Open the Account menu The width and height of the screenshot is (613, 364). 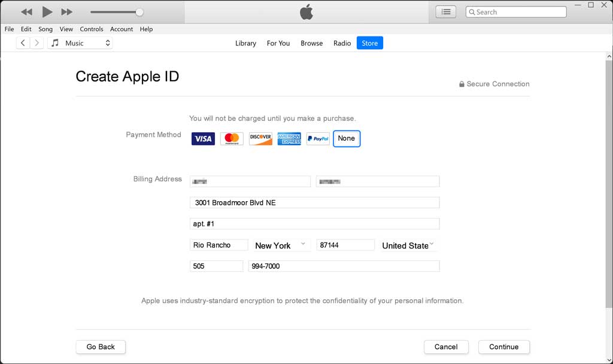point(122,29)
